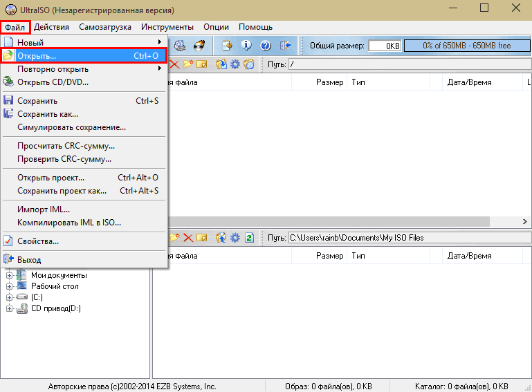This screenshot has width=532, height=392.
Task: Sort upper pane by Размер column
Action: point(319,82)
